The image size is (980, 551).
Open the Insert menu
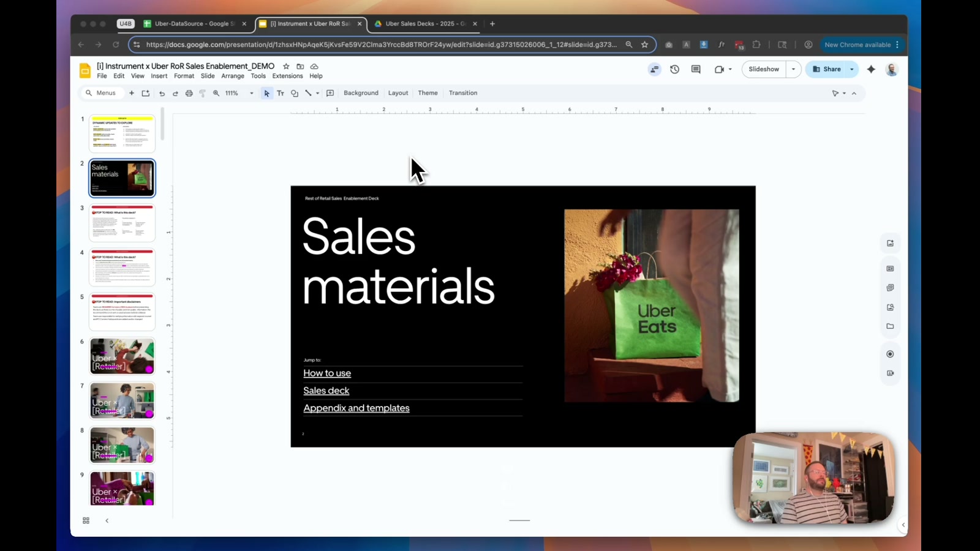coord(159,76)
